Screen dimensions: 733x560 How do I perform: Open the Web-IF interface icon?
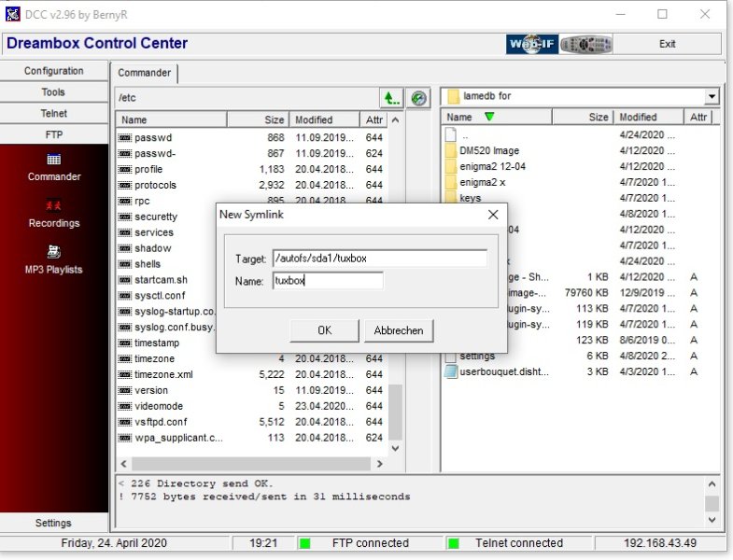point(532,45)
